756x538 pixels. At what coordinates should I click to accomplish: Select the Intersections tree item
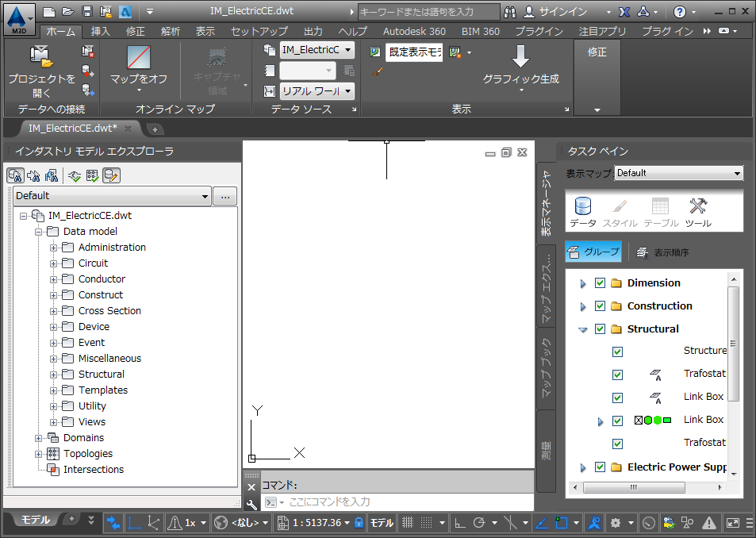[x=93, y=470]
